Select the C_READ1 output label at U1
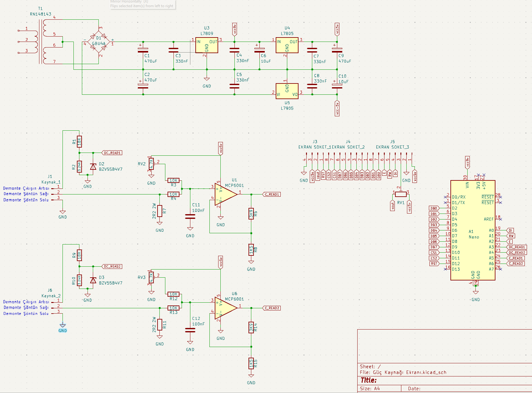 (272, 194)
